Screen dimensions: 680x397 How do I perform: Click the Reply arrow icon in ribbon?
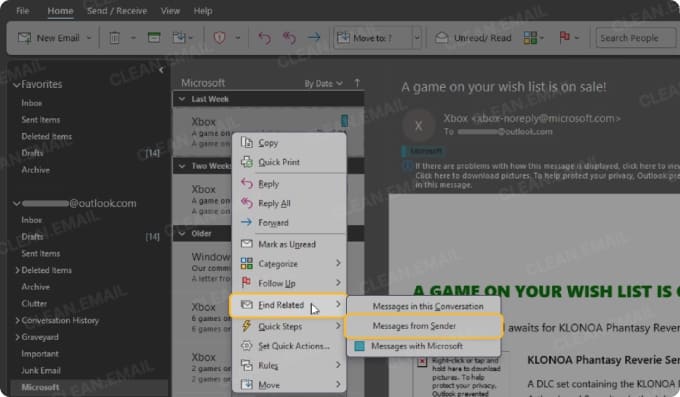pos(264,38)
